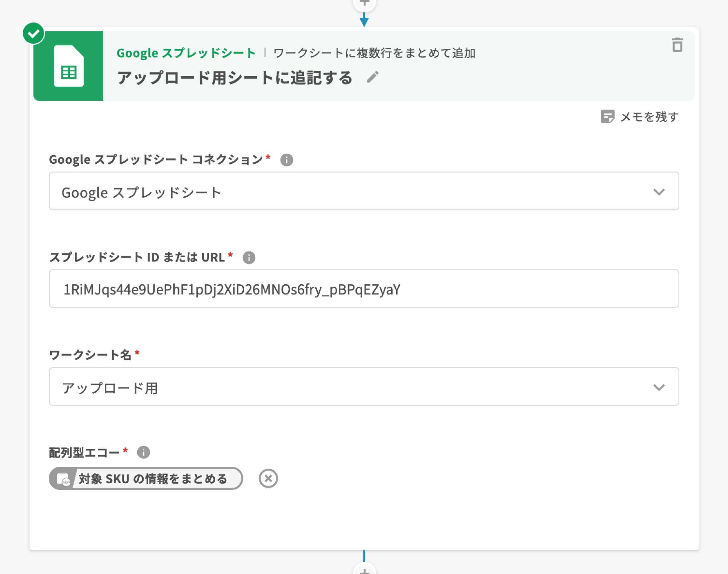Click the メモを残す note icon

pos(607,117)
